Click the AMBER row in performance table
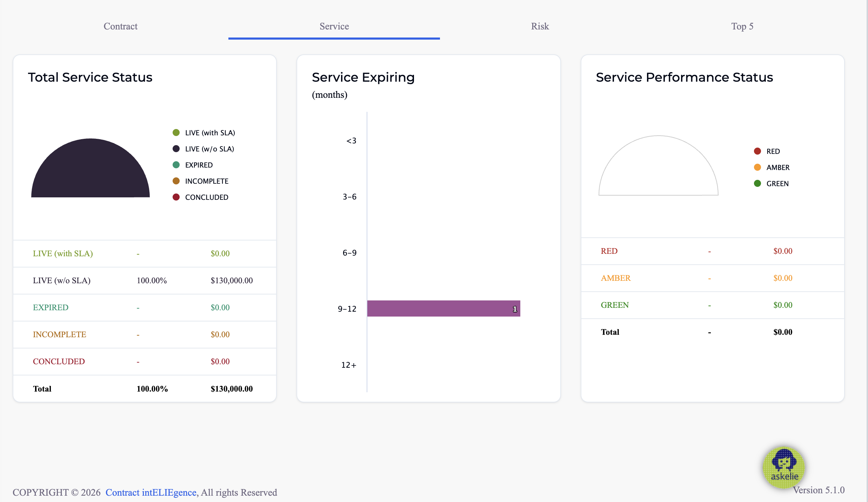868x502 pixels. pyautogui.click(x=713, y=278)
